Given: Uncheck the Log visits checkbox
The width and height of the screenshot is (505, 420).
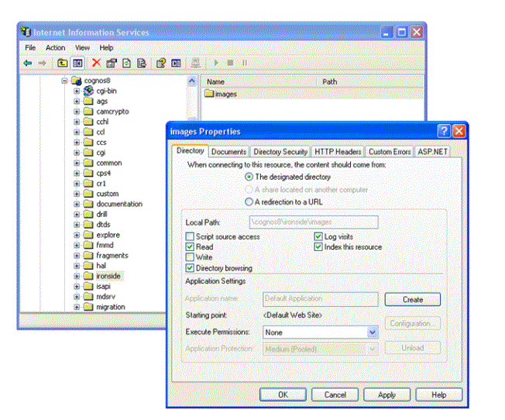Looking at the screenshot, I should pos(318,236).
